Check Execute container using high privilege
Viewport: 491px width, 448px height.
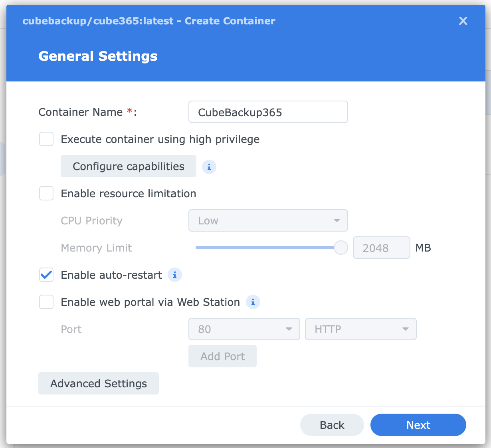46,139
